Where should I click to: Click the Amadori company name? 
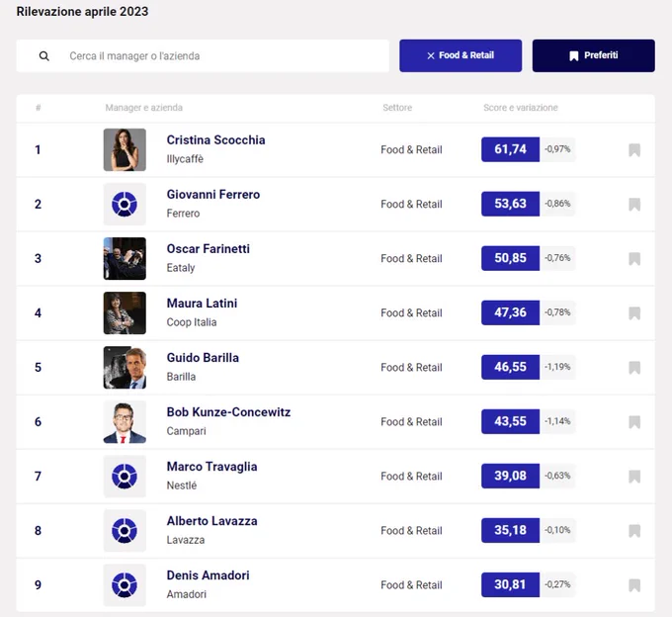tap(187, 594)
